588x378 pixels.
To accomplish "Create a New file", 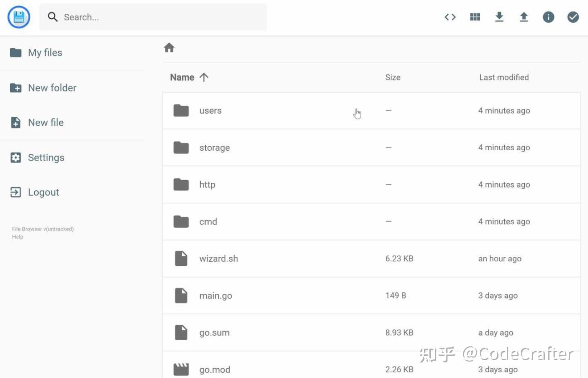I will [x=45, y=123].
